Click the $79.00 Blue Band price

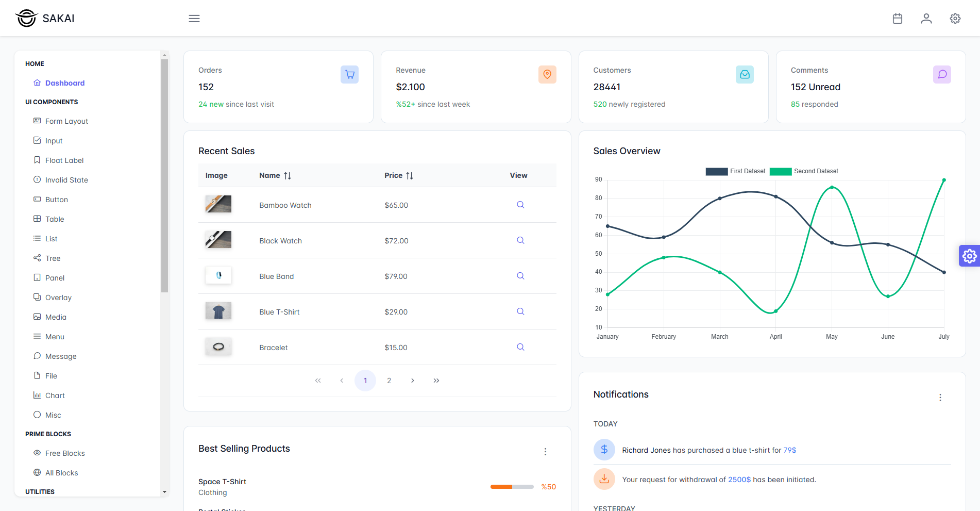tap(396, 276)
